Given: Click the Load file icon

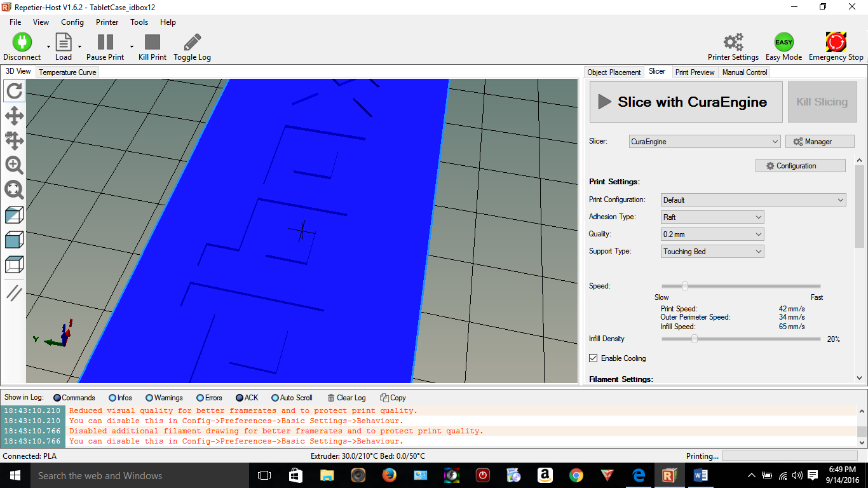Looking at the screenshot, I should (x=64, y=43).
